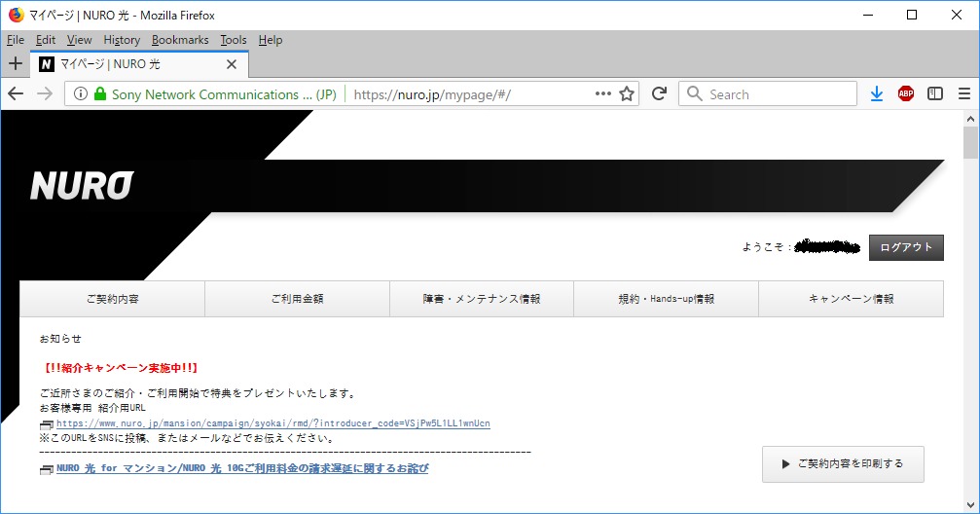Open the Tools menu

tap(234, 40)
